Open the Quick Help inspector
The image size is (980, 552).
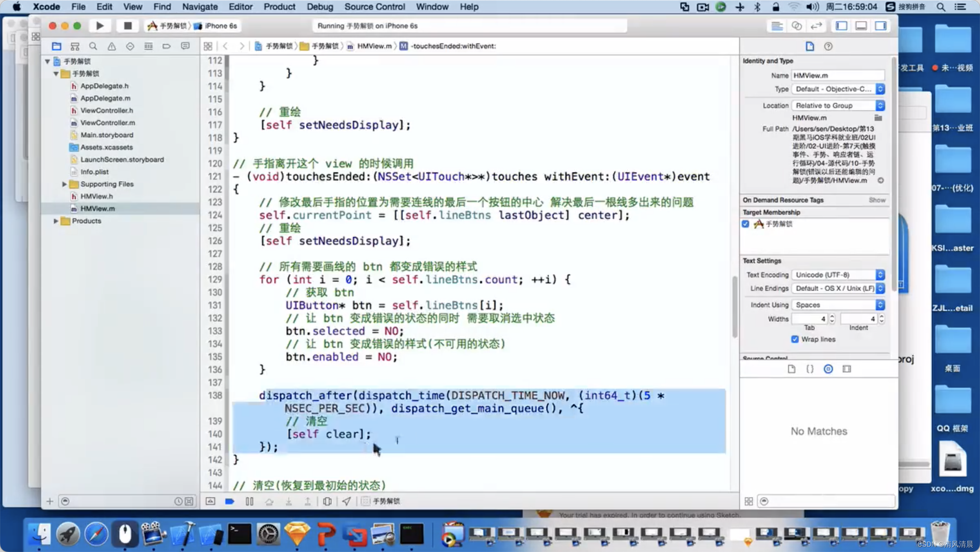[x=828, y=46]
